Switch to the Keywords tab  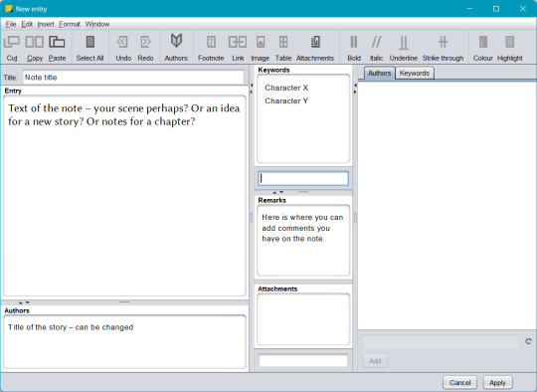pyautogui.click(x=415, y=73)
